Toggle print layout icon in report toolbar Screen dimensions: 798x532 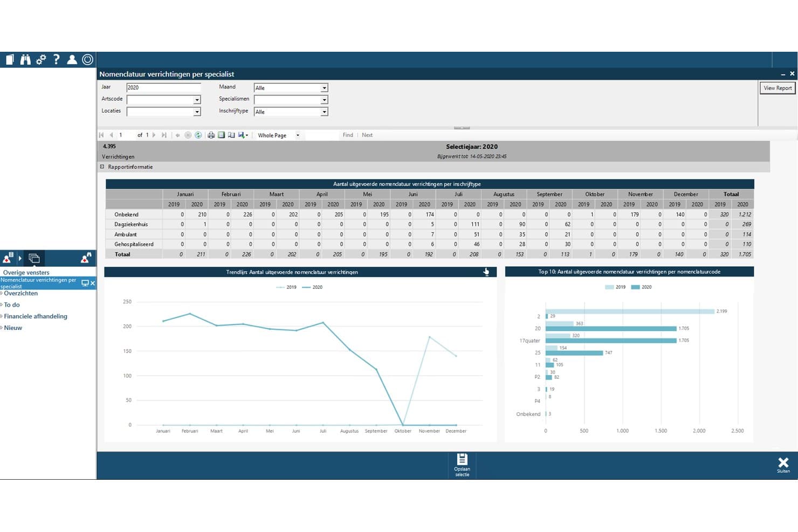click(x=221, y=135)
